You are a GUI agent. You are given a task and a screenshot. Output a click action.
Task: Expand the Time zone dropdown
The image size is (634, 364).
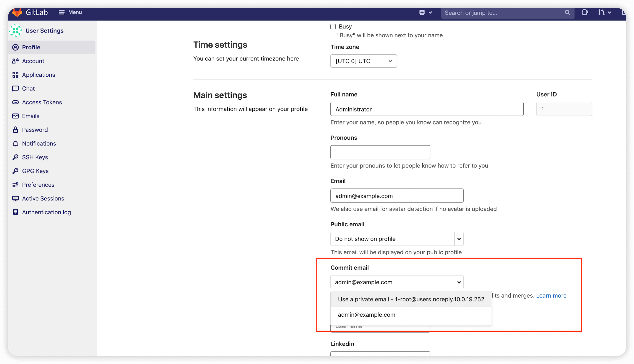click(x=363, y=61)
